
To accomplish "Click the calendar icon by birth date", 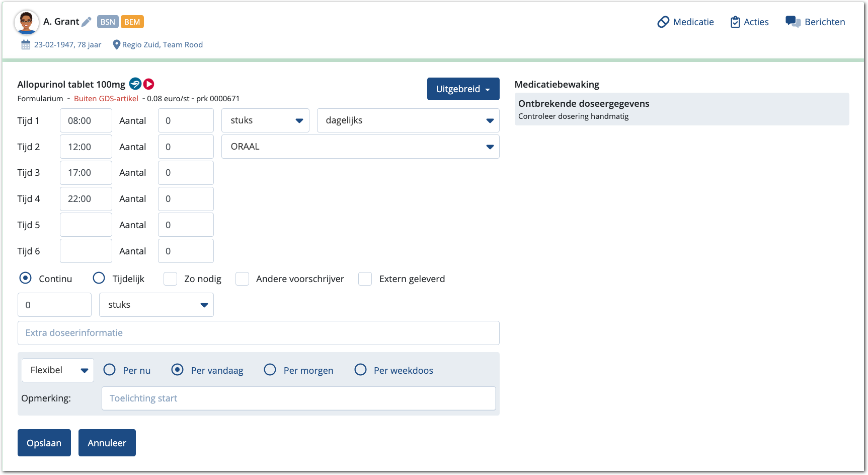I will (x=26, y=45).
